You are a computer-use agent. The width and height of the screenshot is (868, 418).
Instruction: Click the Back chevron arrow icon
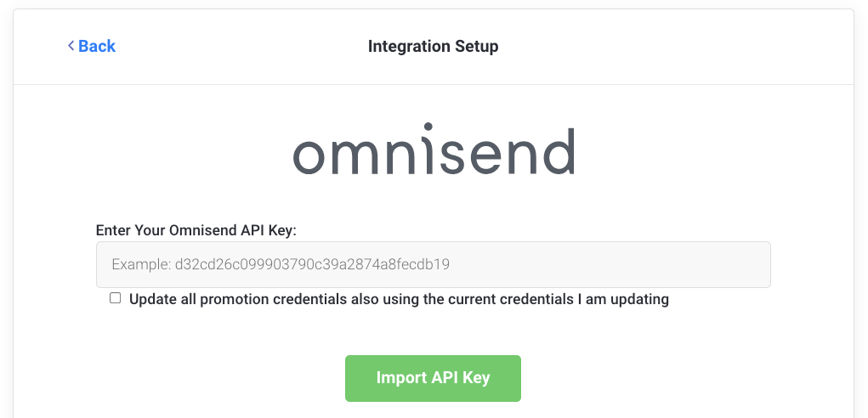(x=71, y=46)
